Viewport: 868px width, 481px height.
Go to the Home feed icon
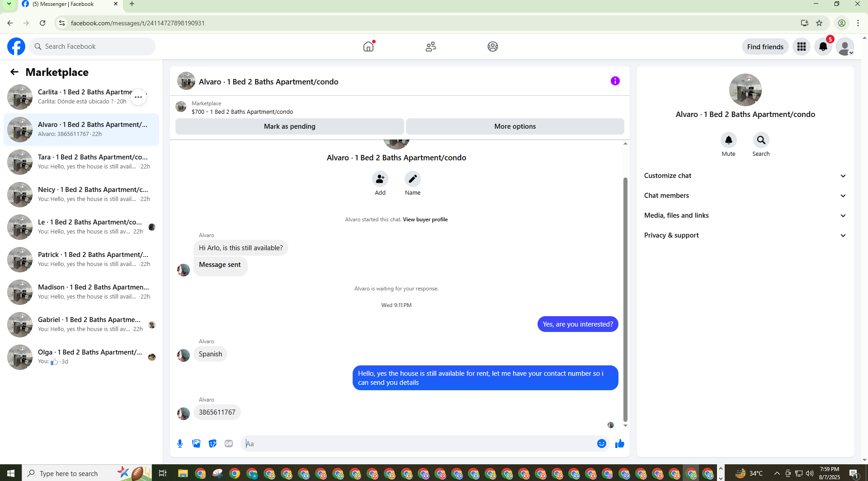coord(368,47)
